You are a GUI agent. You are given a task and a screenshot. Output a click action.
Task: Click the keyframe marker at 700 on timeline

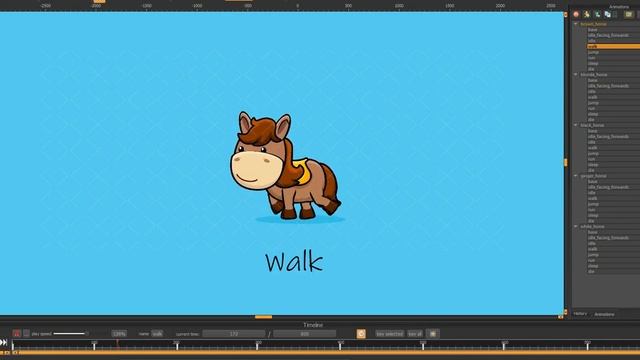click(x=587, y=346)
